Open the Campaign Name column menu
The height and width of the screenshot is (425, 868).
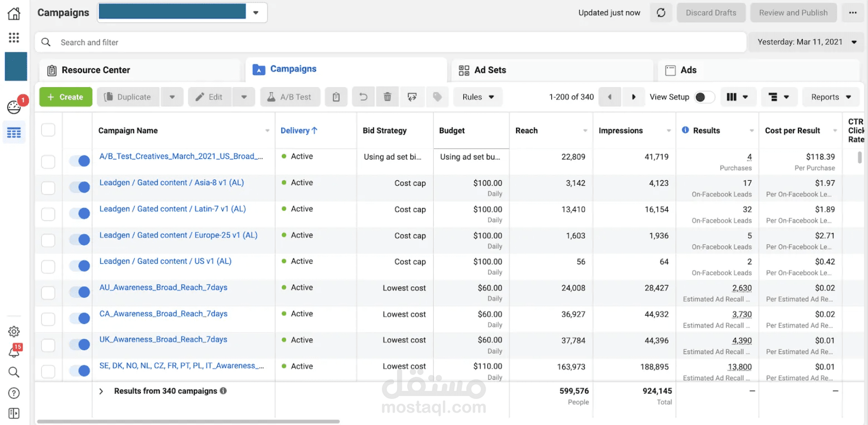(267, 131)
